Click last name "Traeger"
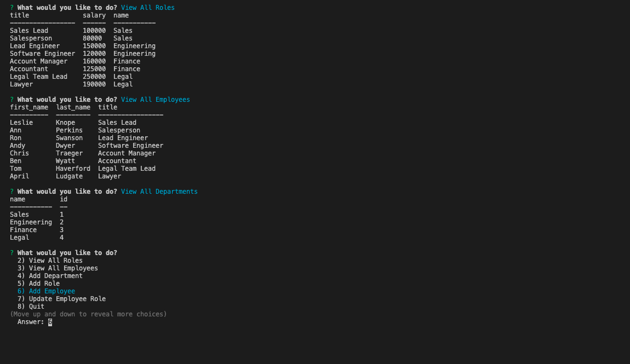The width and height of the screenshot is (630, 364). click(x=69, y=153)
